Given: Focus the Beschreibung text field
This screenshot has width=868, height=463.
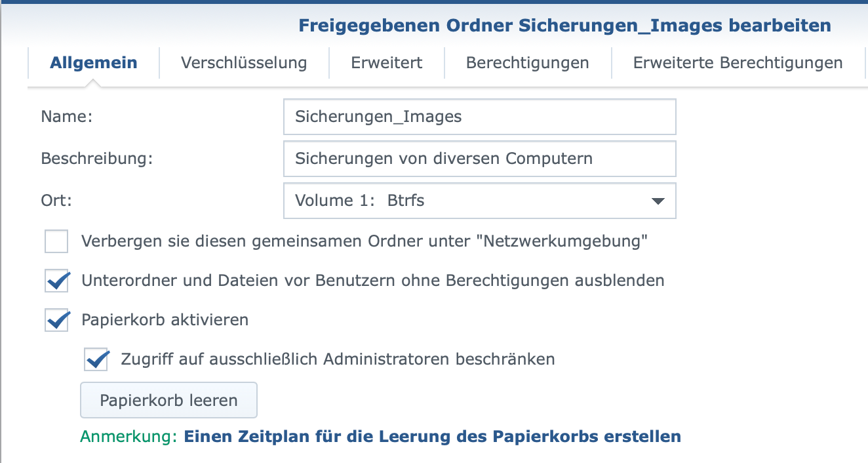Looking at the screenshot, I should point(479,158).
